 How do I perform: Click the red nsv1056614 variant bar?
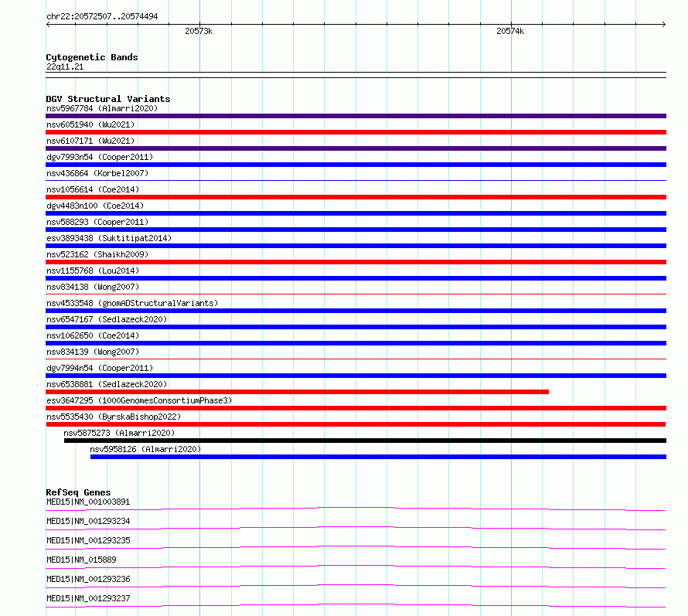pyautogui.click(x=356, y=197)
